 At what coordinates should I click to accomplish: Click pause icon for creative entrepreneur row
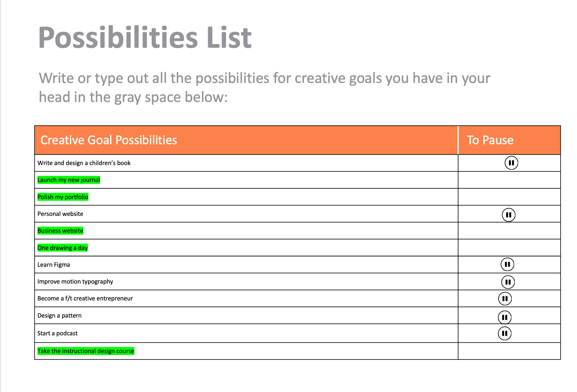505,299
